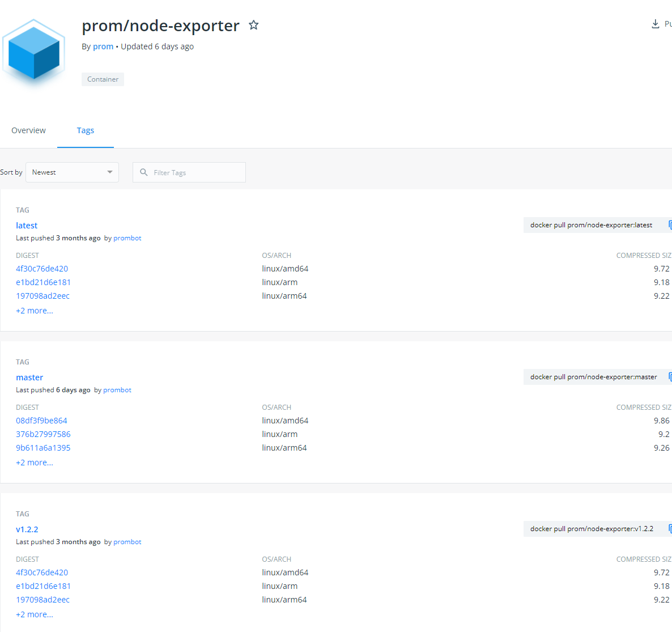The width and height of the screenshot is (672, 632).
Task: Expand +2 more digests under v1.2.2
Action: [35, 614]
